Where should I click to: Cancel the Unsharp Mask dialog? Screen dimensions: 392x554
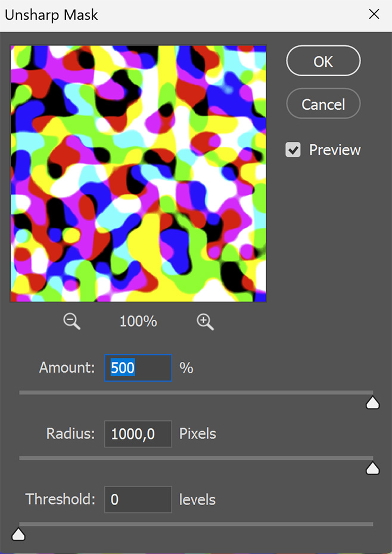323,104
